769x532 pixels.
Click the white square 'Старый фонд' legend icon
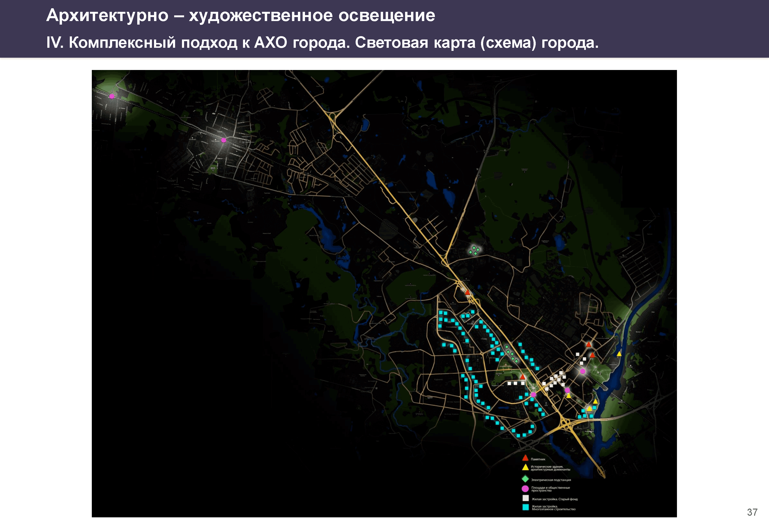(x=526, y=498)
